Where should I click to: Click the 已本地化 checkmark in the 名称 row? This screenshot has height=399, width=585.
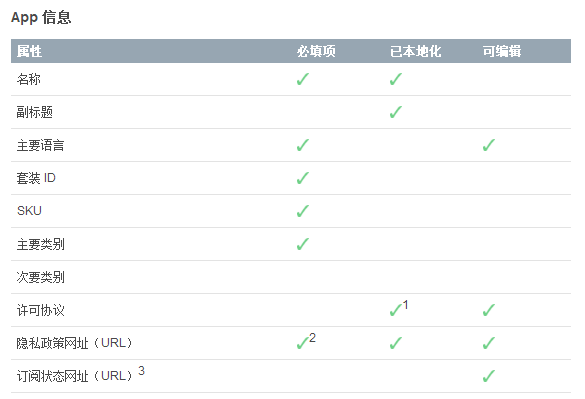[395, 79]
